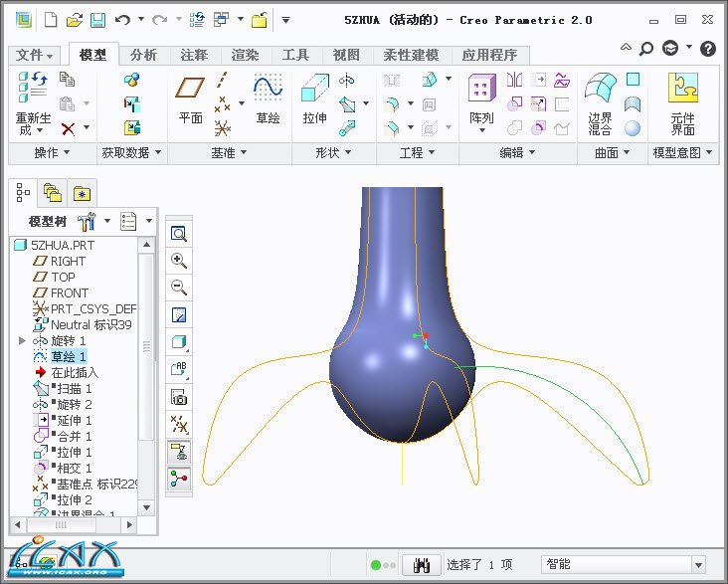728x584 pixels.
Task: Open the 文件 menu
Action: [x=36, y=55]
